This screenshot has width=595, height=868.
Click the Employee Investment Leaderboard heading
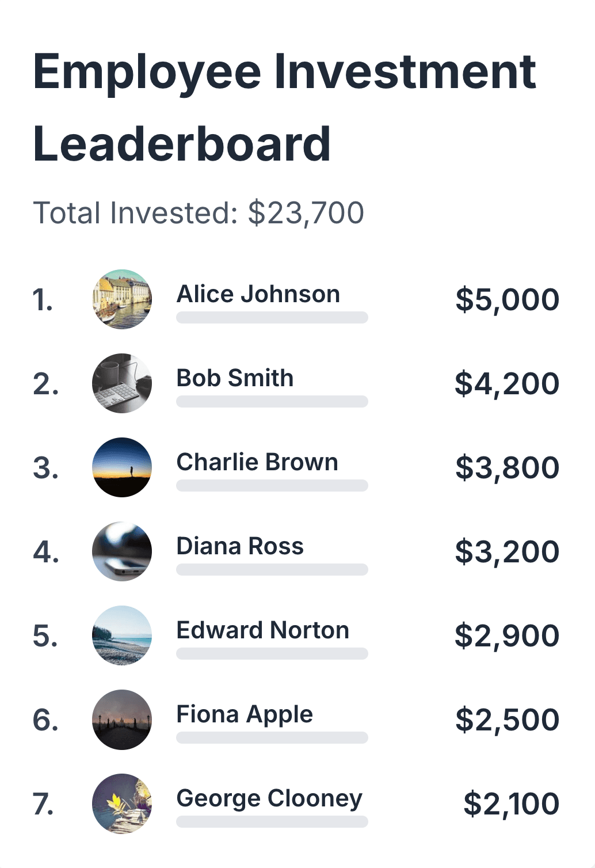coord(285,108)
